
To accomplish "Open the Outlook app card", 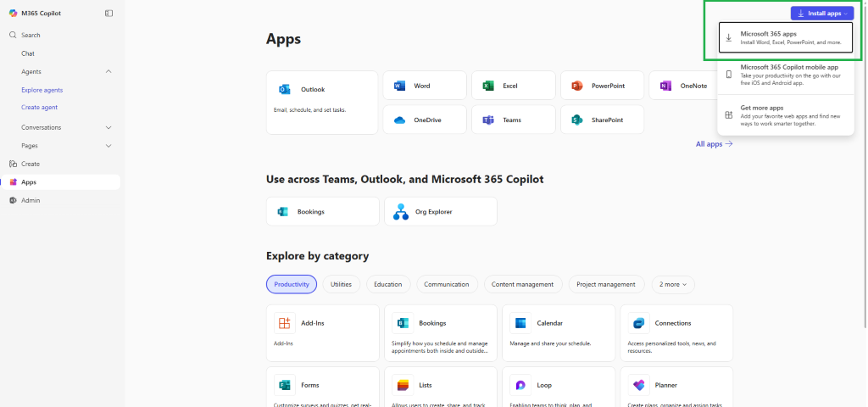I will click(x=322, y=103).
